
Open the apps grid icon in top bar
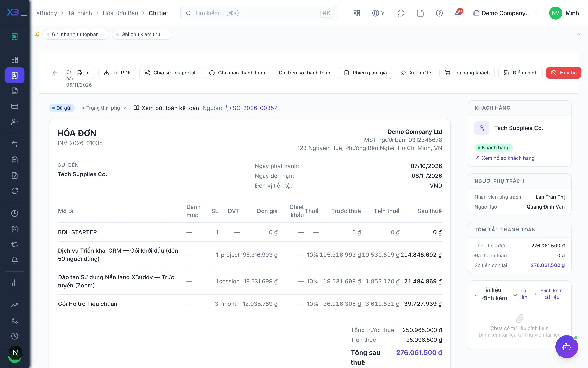tap(357, 13)
